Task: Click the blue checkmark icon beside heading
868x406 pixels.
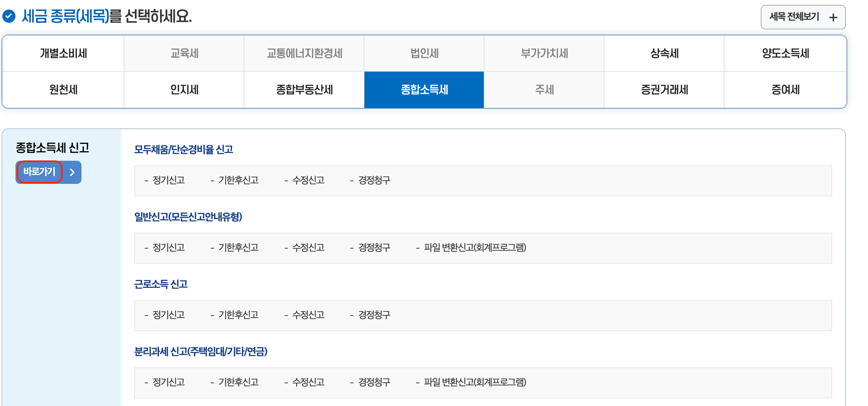Action: coord(9,16)
